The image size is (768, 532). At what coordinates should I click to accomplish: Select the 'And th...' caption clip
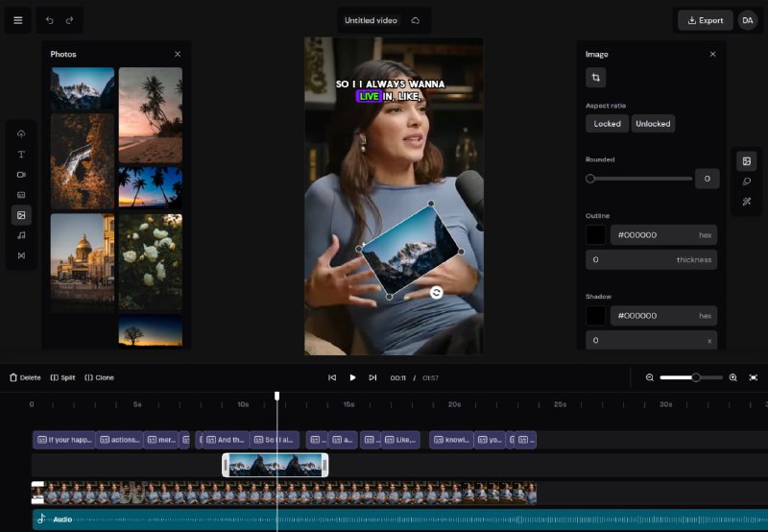[226, 440]
